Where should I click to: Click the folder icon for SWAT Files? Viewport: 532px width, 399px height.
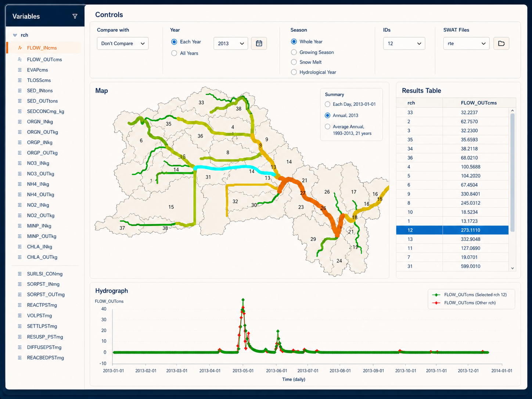(501, 43)
